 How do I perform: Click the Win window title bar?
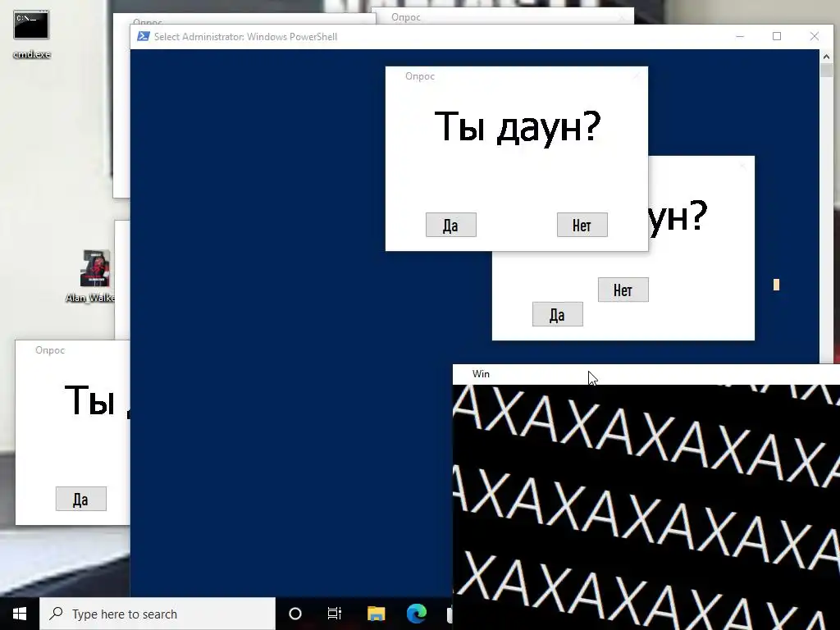646,374
